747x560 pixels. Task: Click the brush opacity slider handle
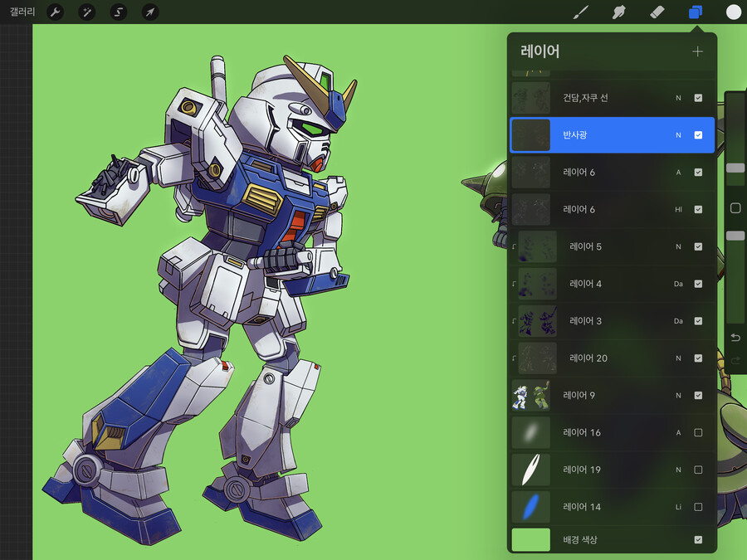735,236
